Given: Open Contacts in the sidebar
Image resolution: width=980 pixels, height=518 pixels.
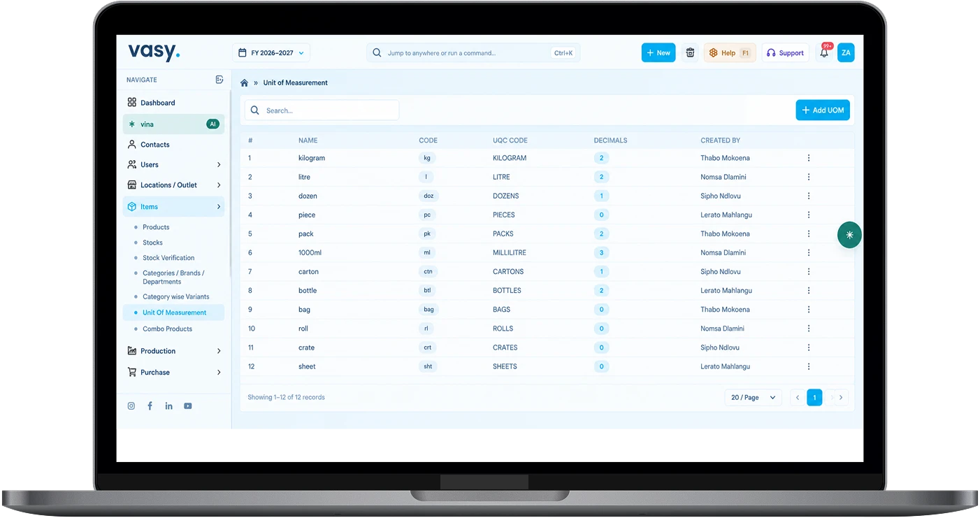Looking at the screenshot, I should point(174,145).
